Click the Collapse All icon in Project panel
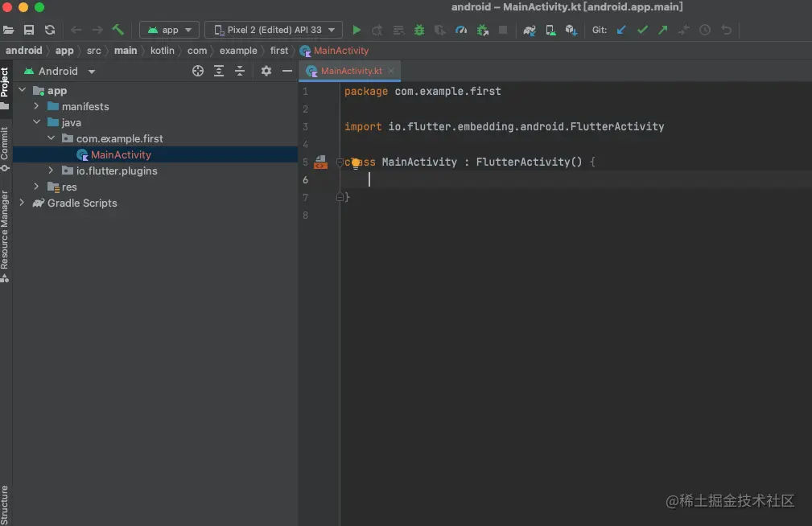This screenshot has width=812, height=526. (x=240, y=71)
